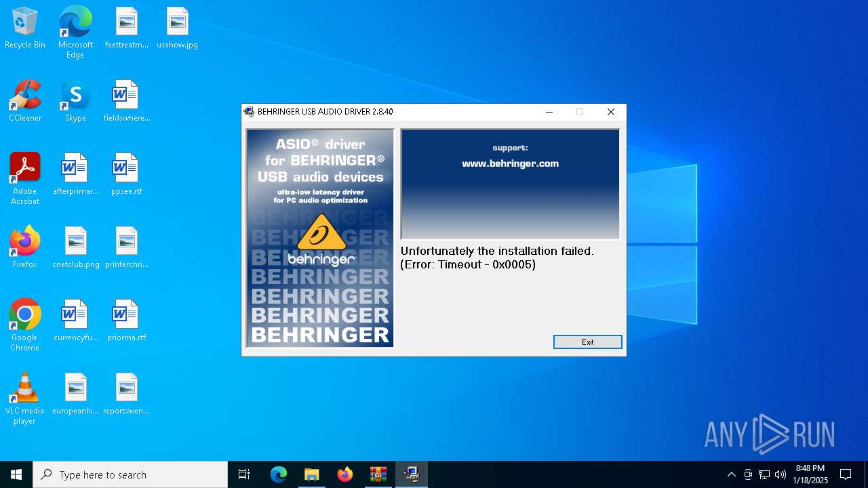Image resolution: width=868 pixels, height=488 pixels.
Task: Select VLC media player desktop shortcut
Action: click(x=25, y=399)
